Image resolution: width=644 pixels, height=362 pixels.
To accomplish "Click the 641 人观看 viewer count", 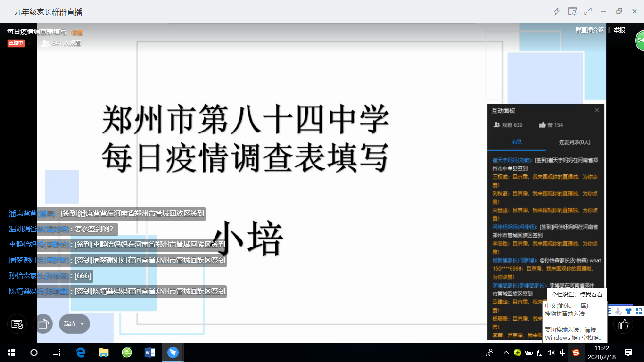I will (61, 43).
